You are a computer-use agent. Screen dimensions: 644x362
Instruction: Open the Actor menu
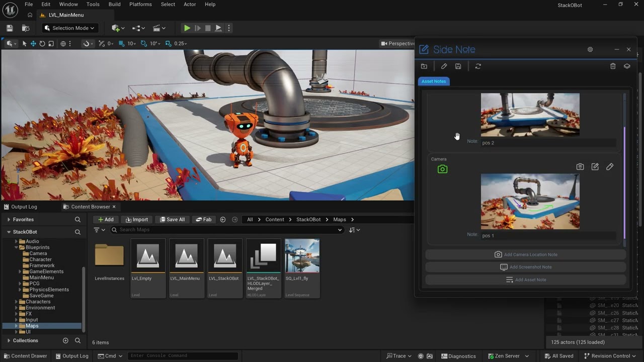pos(190,4)
